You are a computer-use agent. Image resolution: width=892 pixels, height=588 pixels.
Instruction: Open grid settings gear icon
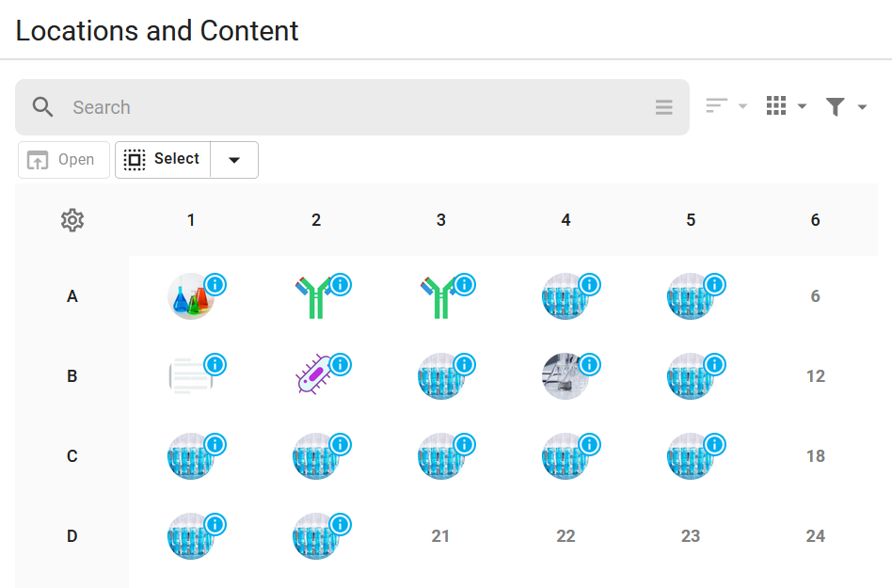click(x=72, y=220)
